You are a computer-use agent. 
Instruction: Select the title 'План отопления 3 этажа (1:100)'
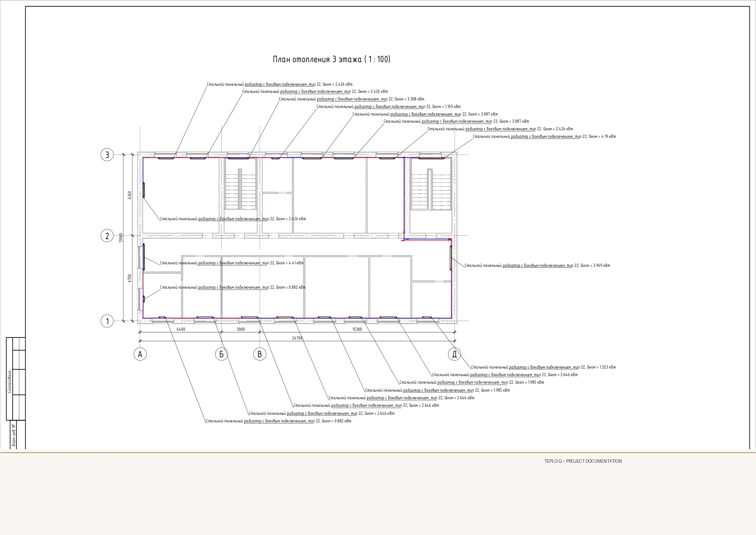coord(331,59)
